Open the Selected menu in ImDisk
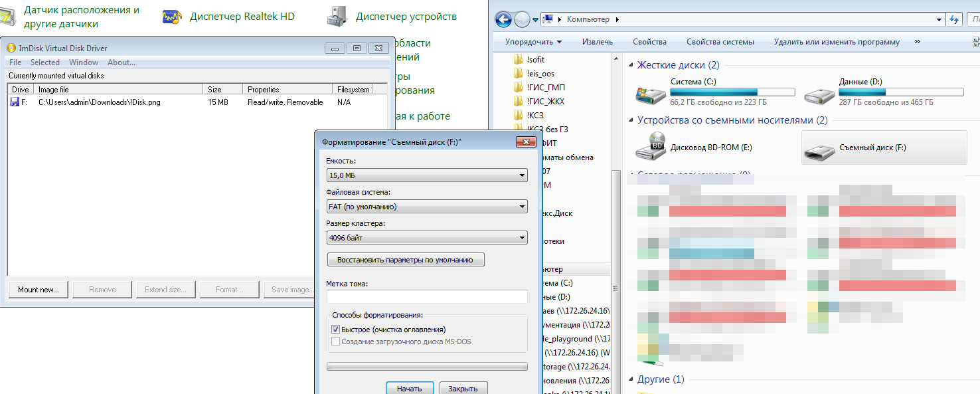Image resolution: width=980 pixels, height=394 pixels. point(44,62)
